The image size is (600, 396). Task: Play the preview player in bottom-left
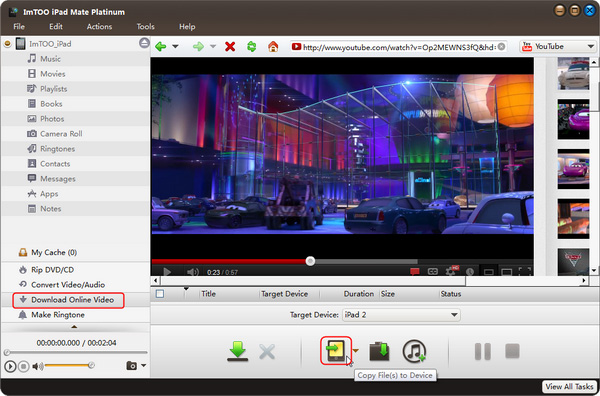click(x=10, y=366)
